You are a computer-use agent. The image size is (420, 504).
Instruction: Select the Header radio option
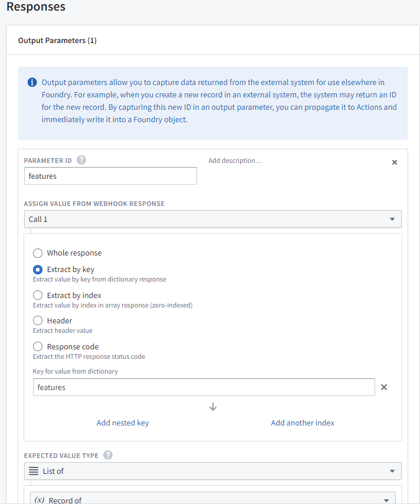tap(38, 321)
